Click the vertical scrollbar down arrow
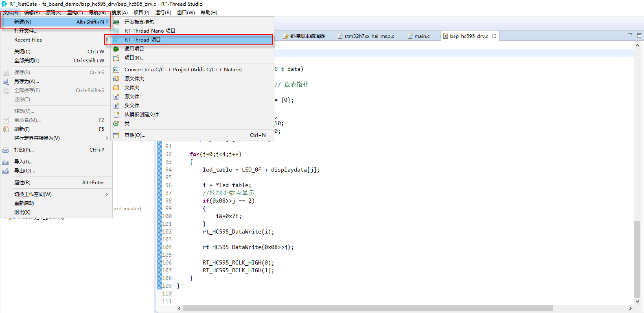 pos(637,302)
